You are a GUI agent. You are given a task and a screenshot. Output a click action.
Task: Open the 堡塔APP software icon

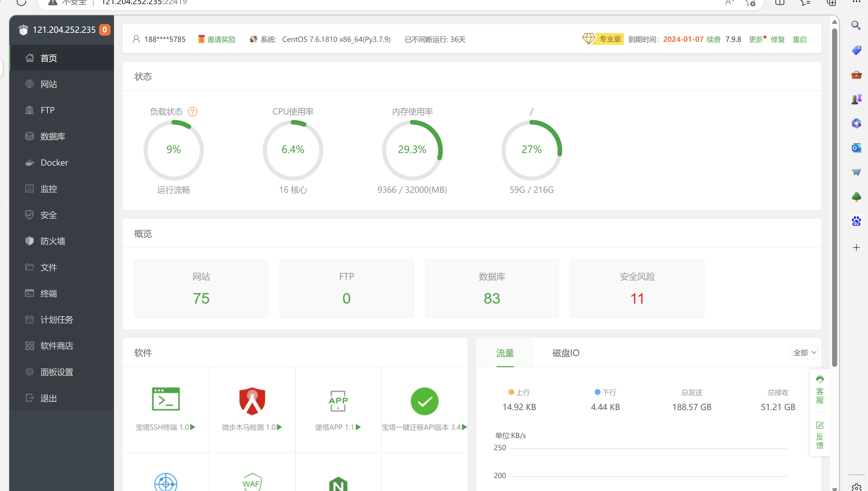338,401
